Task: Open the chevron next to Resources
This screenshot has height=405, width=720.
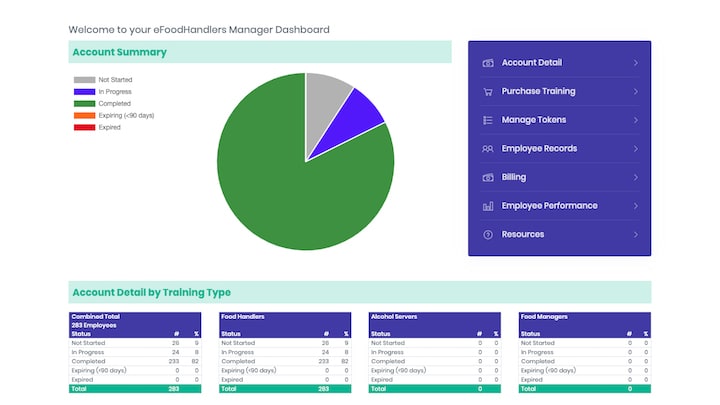Action: pos(636,234)
